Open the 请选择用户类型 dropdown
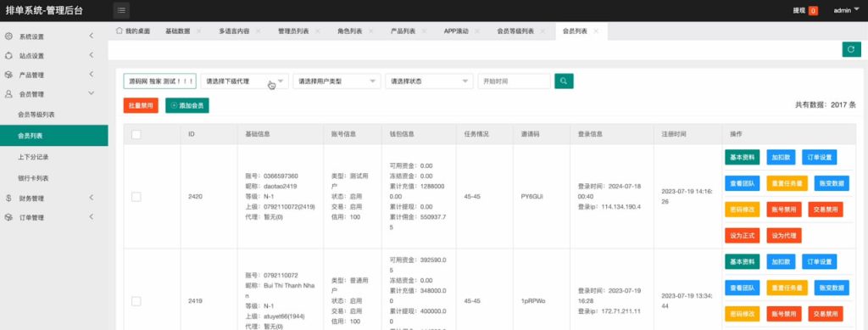The image size is (868, 330). click(x=337, y=81)
